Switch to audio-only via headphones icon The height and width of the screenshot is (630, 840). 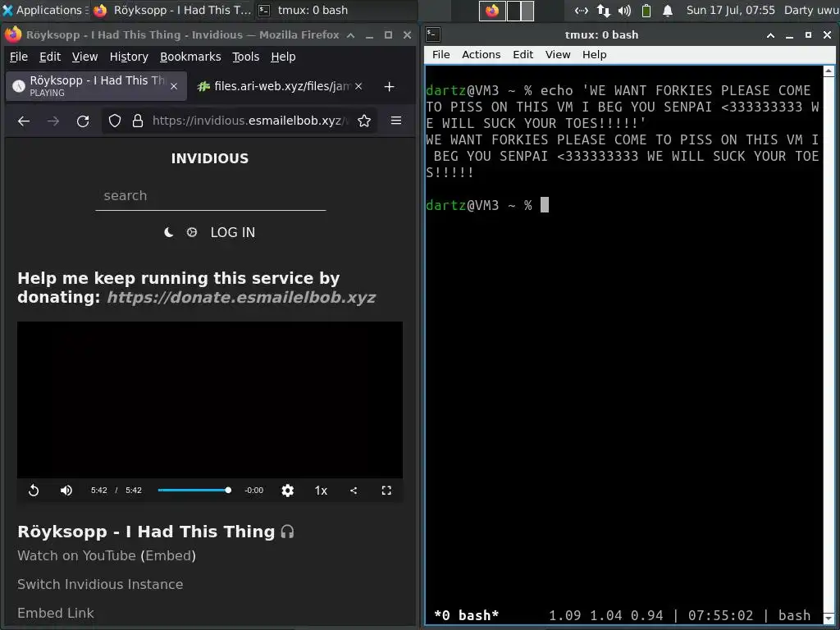click(287, 532)
